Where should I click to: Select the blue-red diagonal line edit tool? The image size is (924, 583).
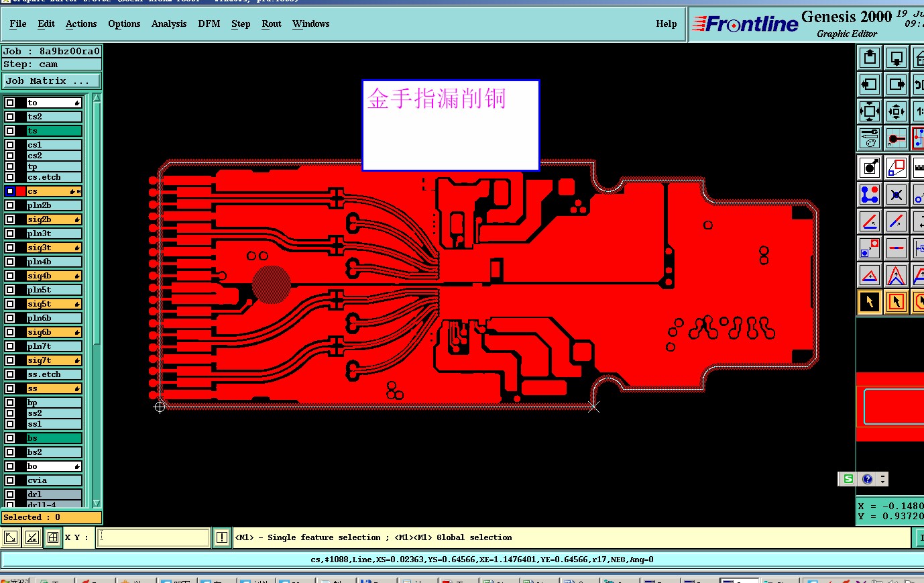point(897,221)
